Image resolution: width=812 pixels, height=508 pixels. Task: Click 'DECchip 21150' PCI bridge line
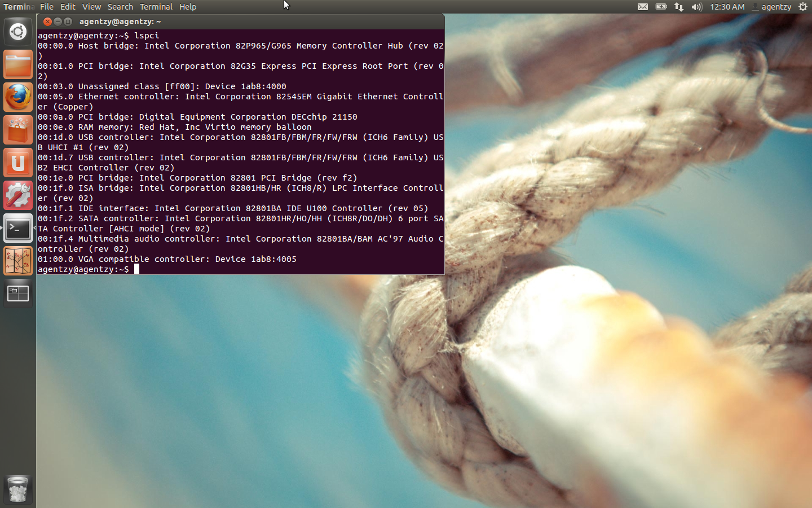[x=197, y=117]
